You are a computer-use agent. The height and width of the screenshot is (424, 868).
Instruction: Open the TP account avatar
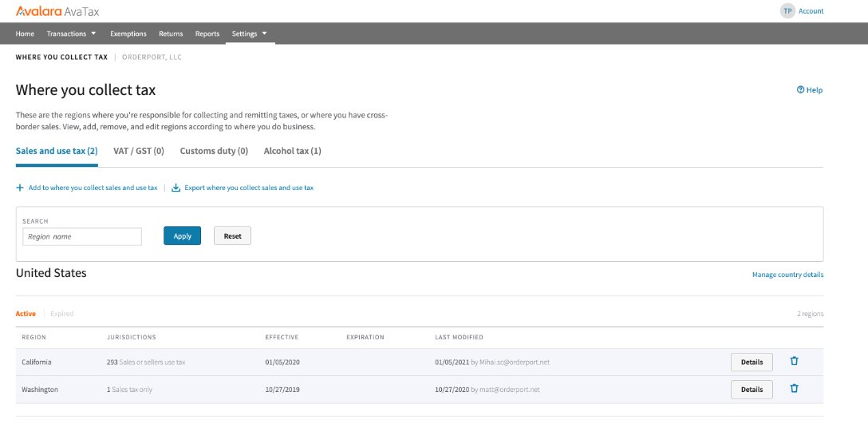tap(787, 11)
